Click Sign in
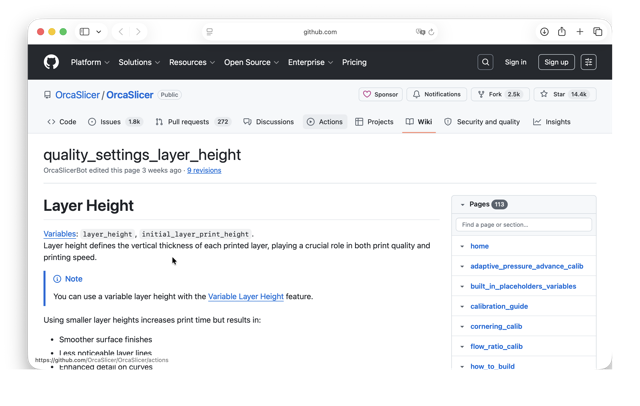640x406 pixels. (516, 62)
